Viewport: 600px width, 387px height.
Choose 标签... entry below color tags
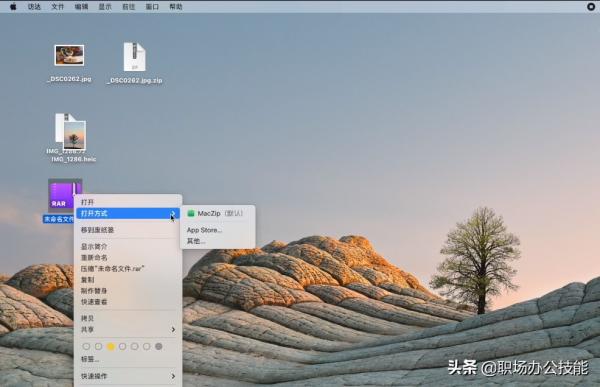[x=90, y=359]
